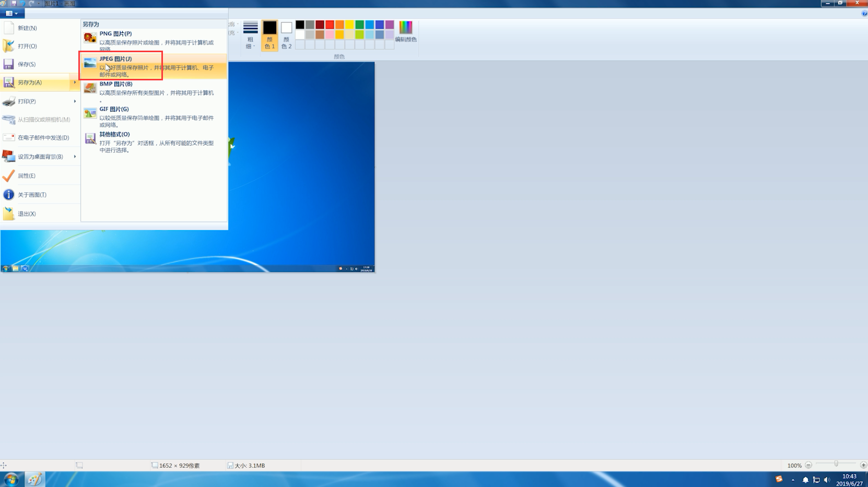
Task: Select 颜色 2 background color box
Action: pos(286,35)
